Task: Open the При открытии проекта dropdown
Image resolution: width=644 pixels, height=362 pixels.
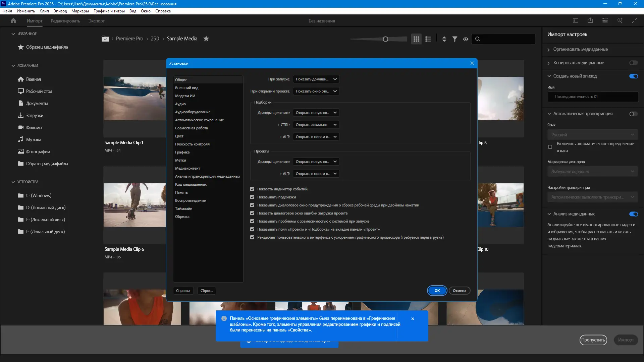Action: [x=316, y=91]
